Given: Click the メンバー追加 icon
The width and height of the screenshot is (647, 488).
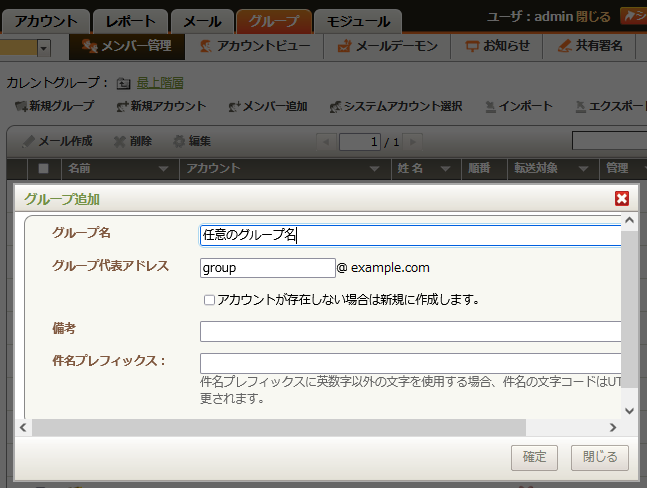Looking at the screenshot, I should pos(235,107).
